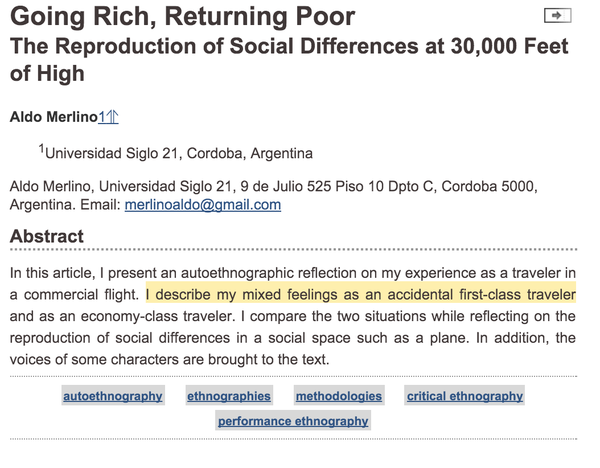The height and width of the screenshot is (468, 600).
Task: Click the affiliation text Cordoba, Argentina
Action: click(x=249, y=153)
